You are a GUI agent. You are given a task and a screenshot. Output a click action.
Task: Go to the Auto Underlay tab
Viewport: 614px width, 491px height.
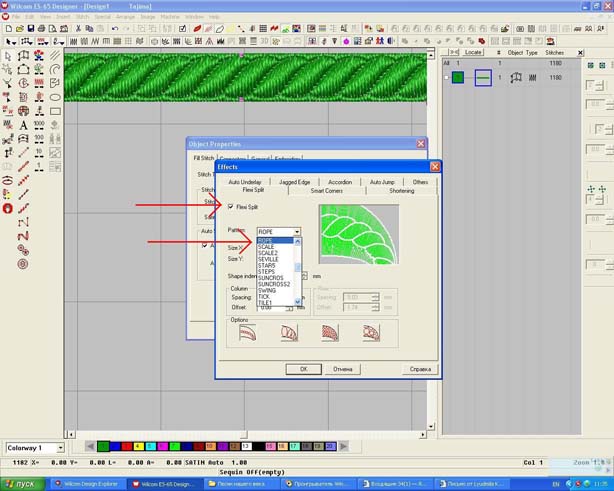click(245, 182)
